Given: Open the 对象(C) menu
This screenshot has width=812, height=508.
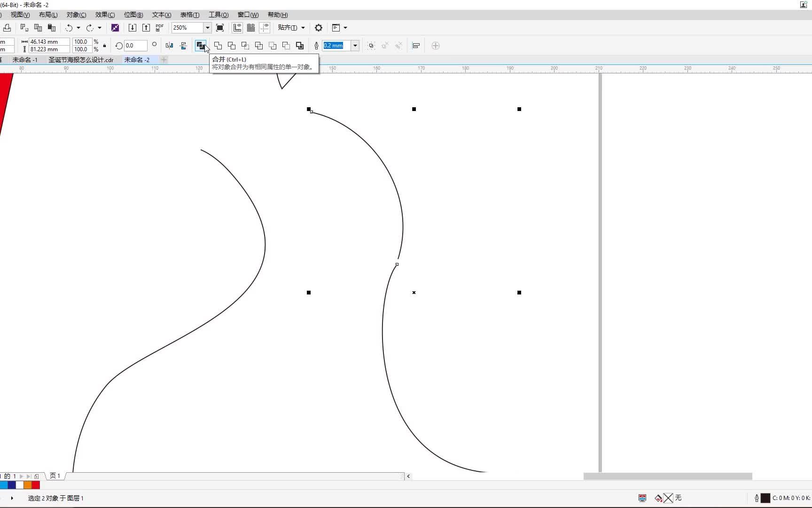Looking at the screenshot, I should coord(77,15).
